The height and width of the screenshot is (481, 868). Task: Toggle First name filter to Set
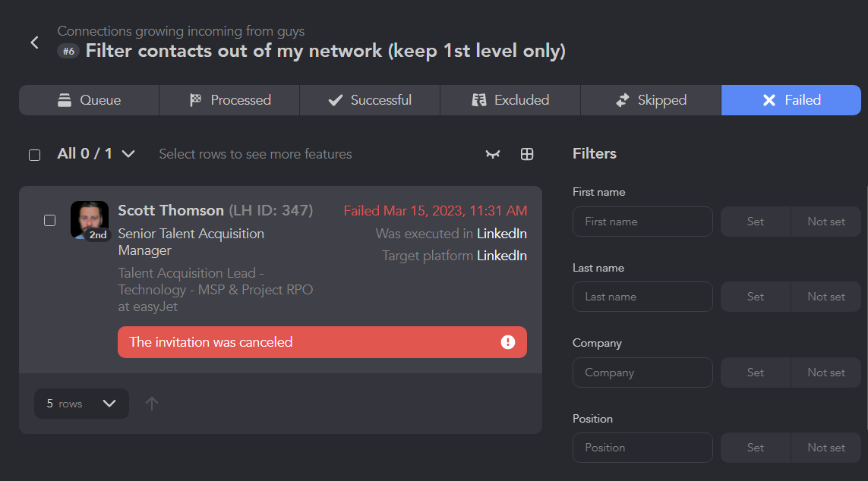756,222
